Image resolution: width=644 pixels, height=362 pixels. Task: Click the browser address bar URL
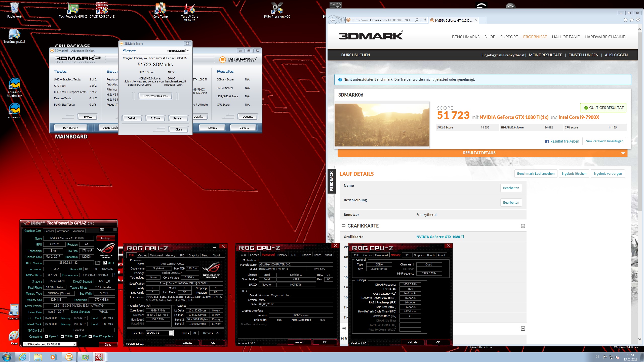click(381, 20)
